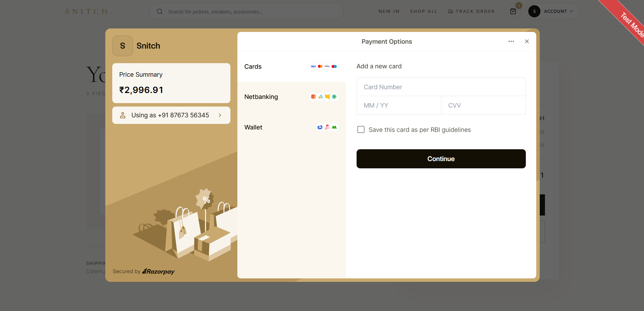The height and width of the screenshot is (311, 644).
Task: Click the CVV input field
Action: 483,106
